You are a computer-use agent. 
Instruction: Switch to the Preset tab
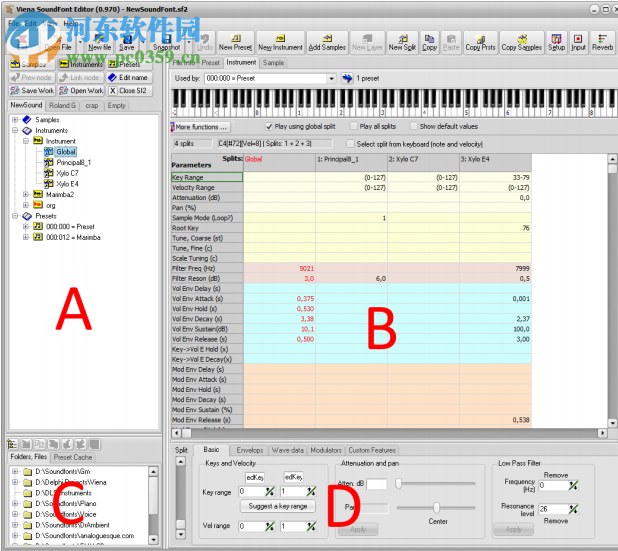click(x=210, y=63)
